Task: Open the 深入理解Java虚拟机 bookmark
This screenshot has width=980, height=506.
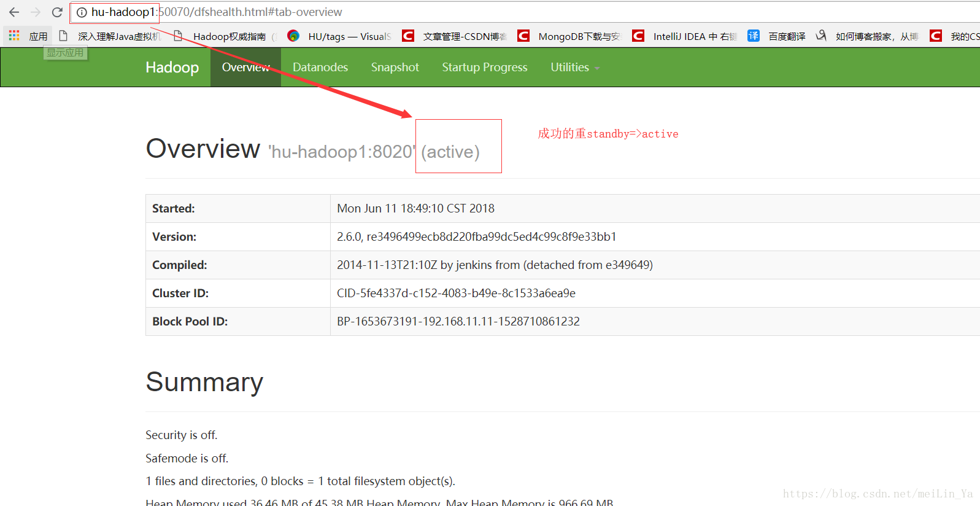Action: [x=110, y=36]
